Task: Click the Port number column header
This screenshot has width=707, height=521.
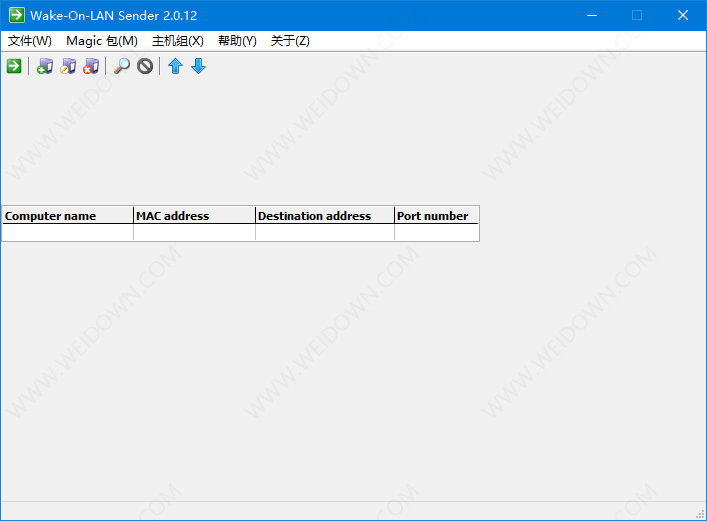Action: tap(436, 216)
